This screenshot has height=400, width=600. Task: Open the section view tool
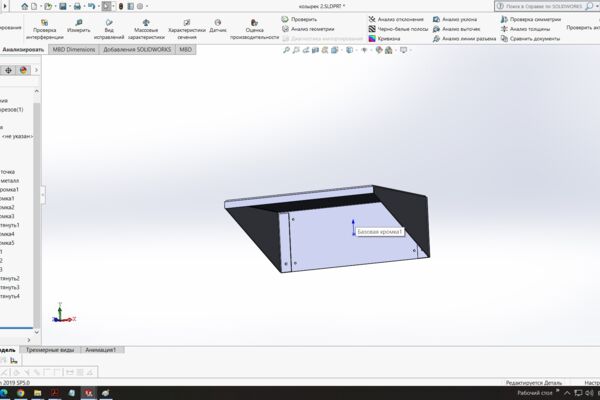pyautogui.click(x=315, y=50)
